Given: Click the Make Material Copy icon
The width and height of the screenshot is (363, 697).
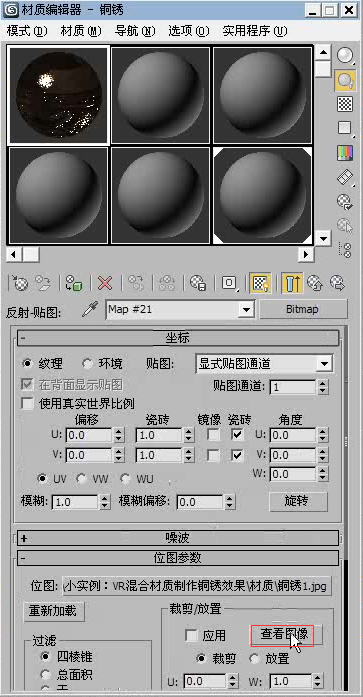Looking at the screenshot, I should pyautogui.click(x=136, y=283).
